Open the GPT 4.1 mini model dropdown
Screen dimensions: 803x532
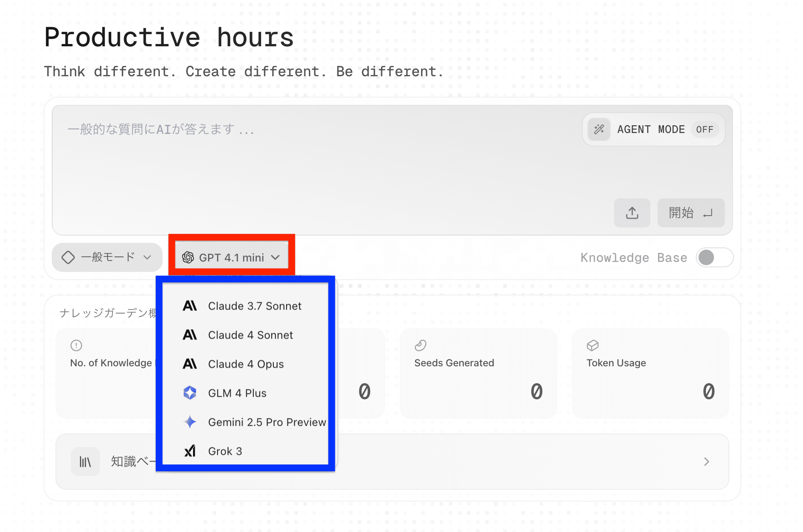tap(232, 257)
